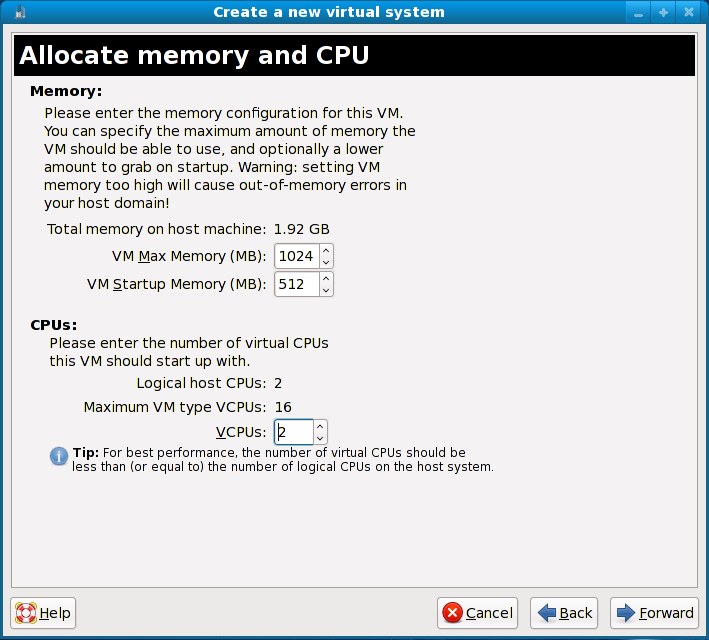Click the VM Startup Memory (MB) label
Viewport: 709px width, 640px height.
(x=177, y=284)
